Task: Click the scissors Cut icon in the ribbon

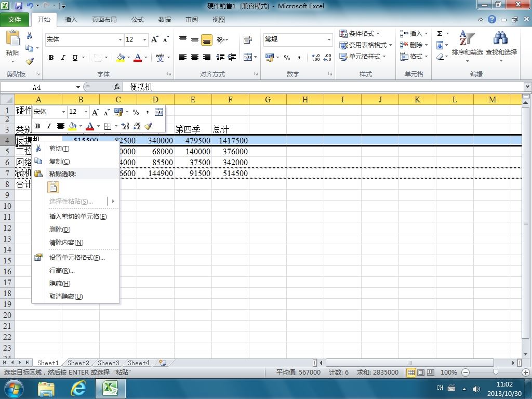Action: [x=30, y=35]
